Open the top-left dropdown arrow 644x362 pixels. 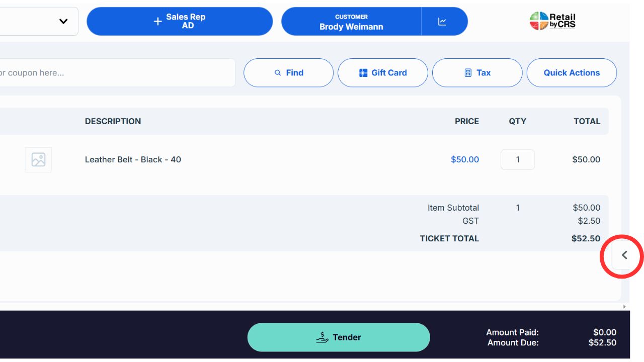[x=63, y=21]
